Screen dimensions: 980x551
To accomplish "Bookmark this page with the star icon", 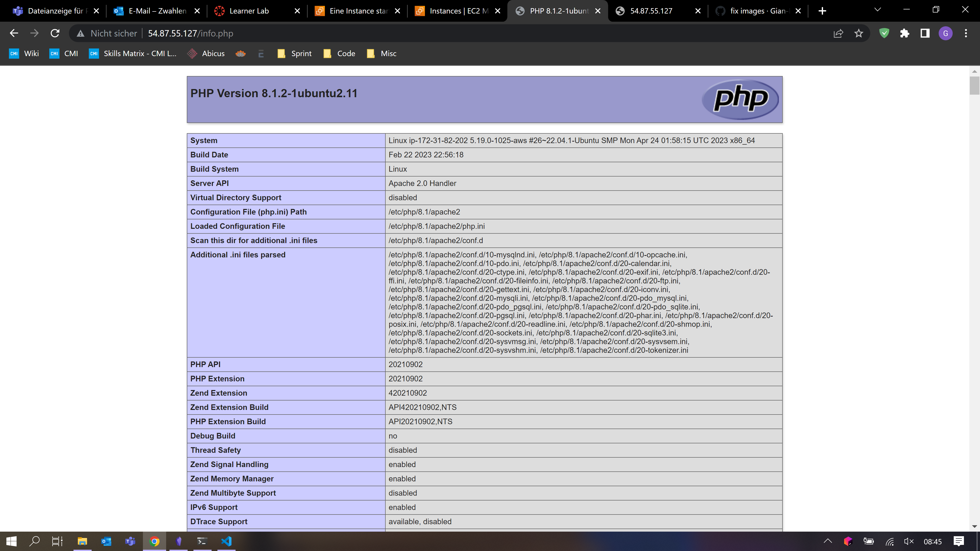I will (x=859, y=33).
